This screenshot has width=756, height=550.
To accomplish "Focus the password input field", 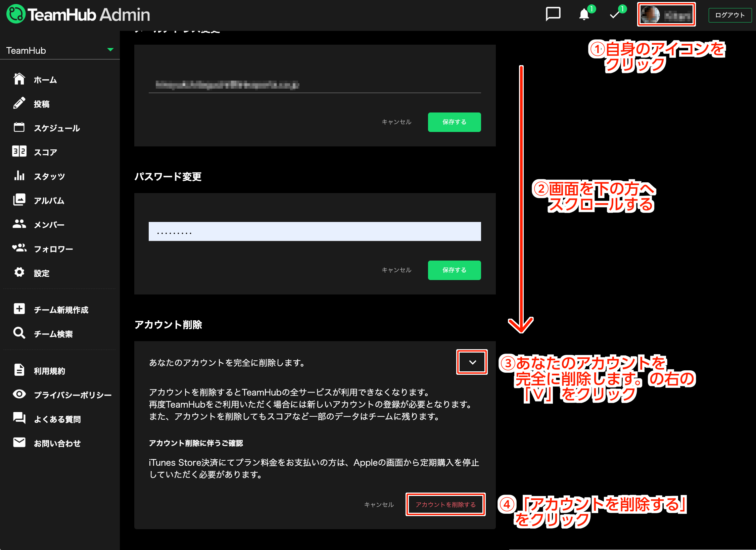I will [315, 231].
